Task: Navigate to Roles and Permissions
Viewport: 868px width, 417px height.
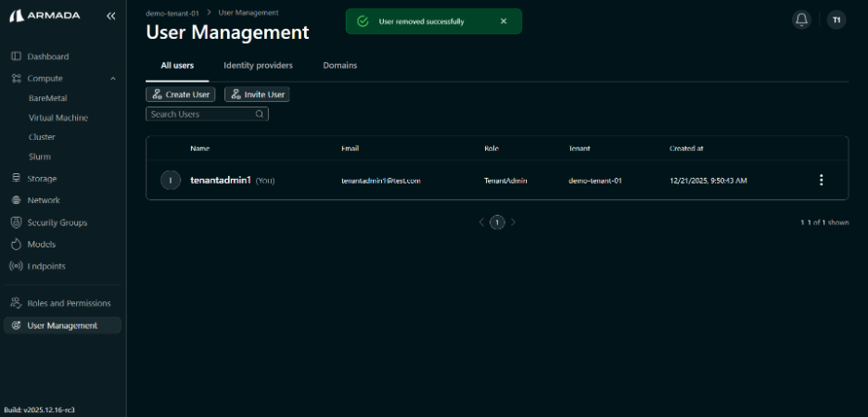Action: (x=69, y=303)
